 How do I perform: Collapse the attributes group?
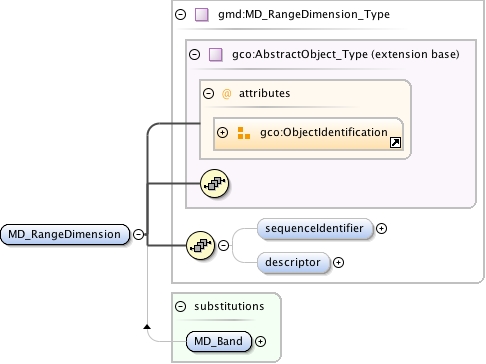click(x=208, y=93)
